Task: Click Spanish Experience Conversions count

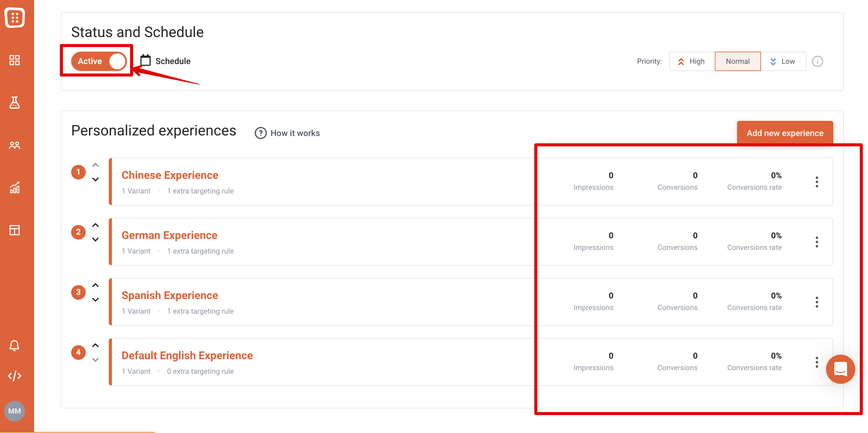Action: [x=695, y=296]
